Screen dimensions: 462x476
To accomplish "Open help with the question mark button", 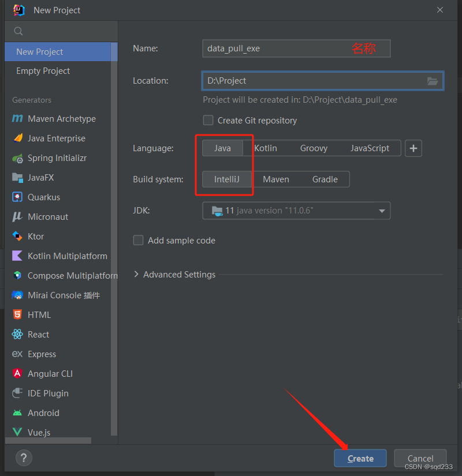I will (x=24, y=458).
